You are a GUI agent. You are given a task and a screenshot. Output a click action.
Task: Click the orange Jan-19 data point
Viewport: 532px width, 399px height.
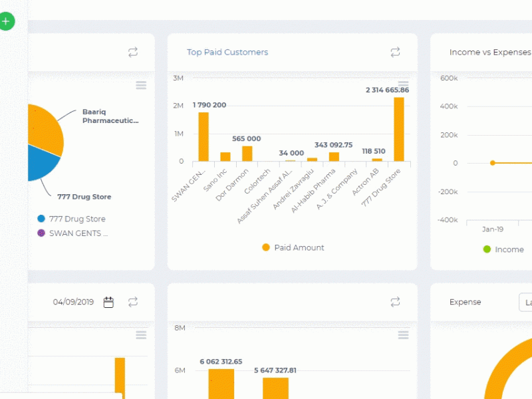[x=493, y=163]
